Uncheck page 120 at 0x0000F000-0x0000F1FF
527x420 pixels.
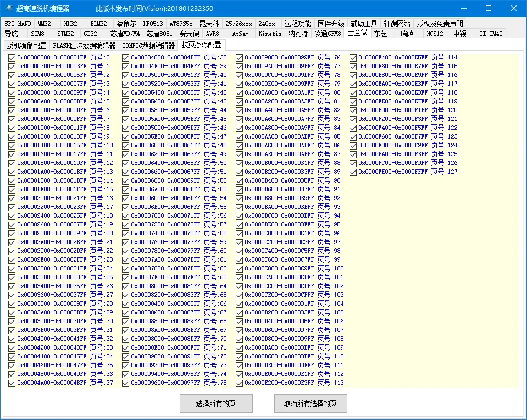click(x=353, y=110)
